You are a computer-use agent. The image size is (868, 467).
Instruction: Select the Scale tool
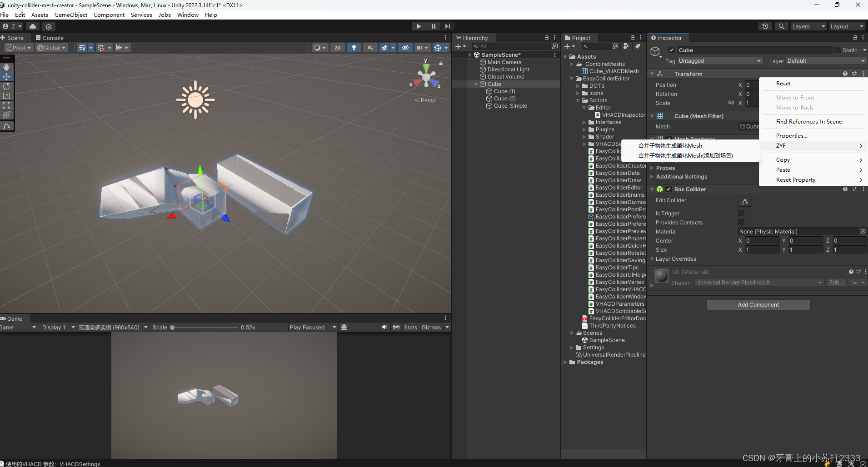(6, 96)
